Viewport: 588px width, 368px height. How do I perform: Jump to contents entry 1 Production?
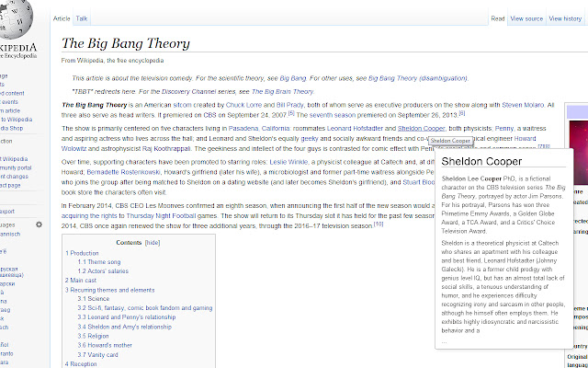tap(82, 253)
